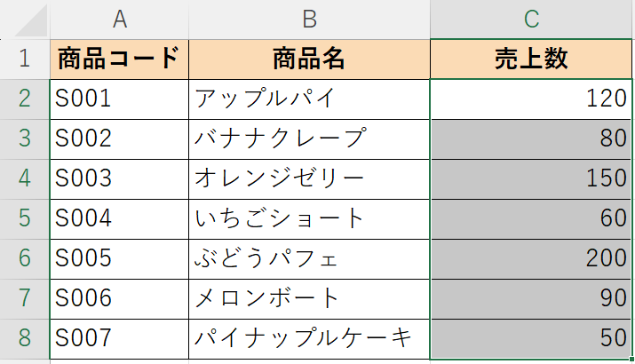635x364 pixels.
Task: Select the cell showing 150
Action: coord(531,178)
